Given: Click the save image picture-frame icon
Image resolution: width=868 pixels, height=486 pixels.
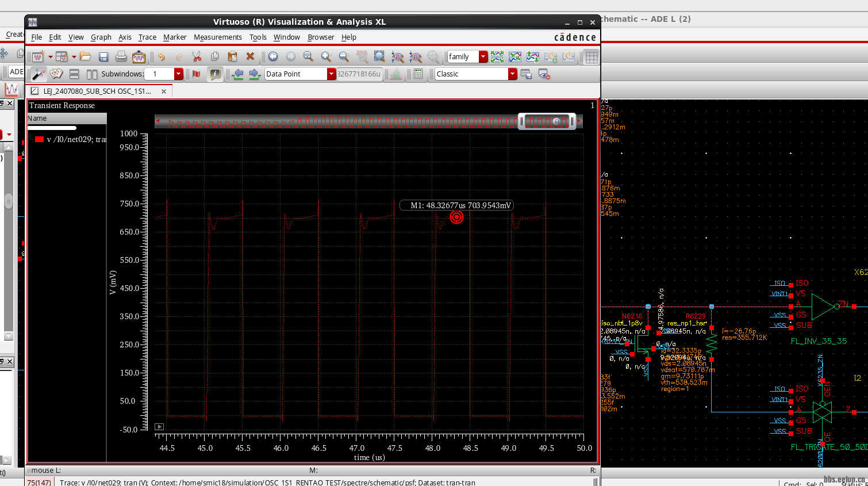Looking at the screenshot, I should (139, 56).
